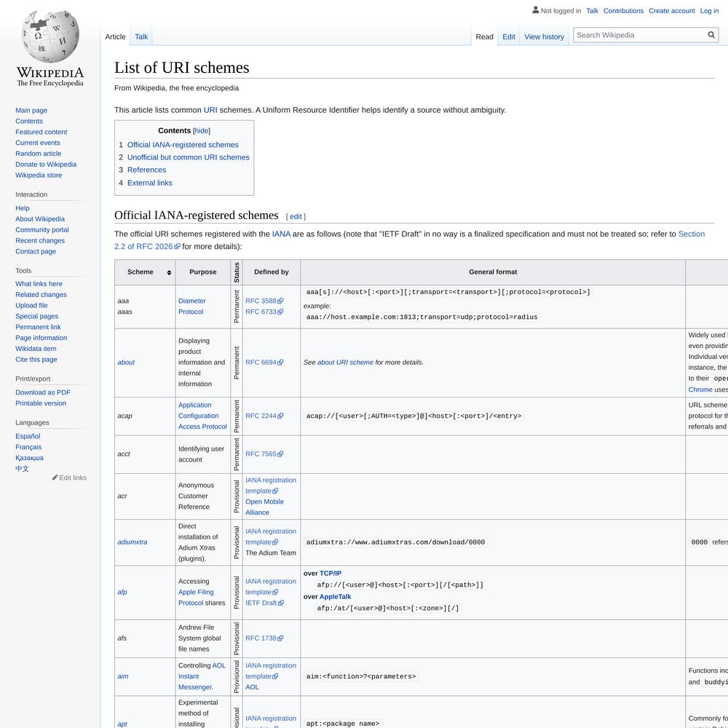Go to Main page in sidebar
Image resolution: width=728 pixels, height=728 pixels.
point(31,110)
